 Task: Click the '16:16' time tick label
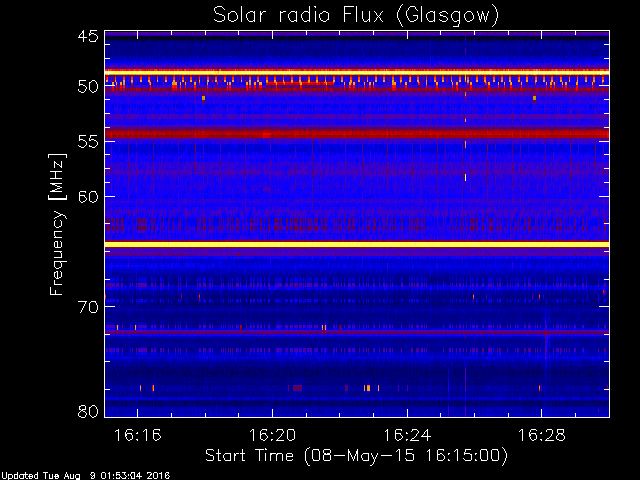(x=138, y=435)
